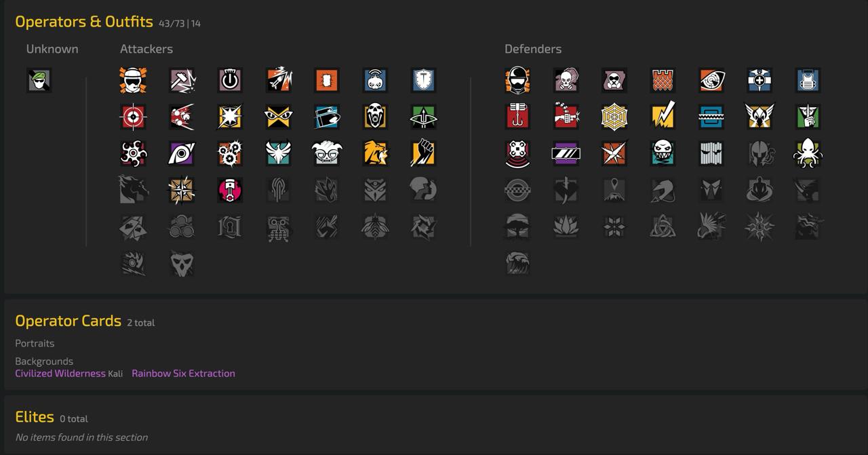Open Ela's grinning face icon
868x455 pixels.
[663, 153]
